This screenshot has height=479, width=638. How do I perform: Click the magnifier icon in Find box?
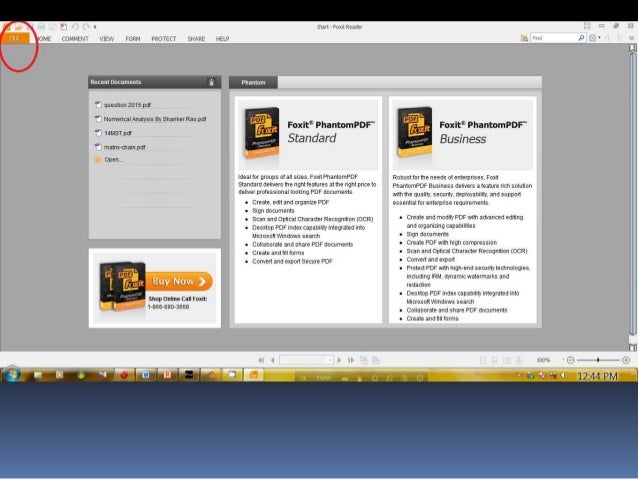pos(581,38)
